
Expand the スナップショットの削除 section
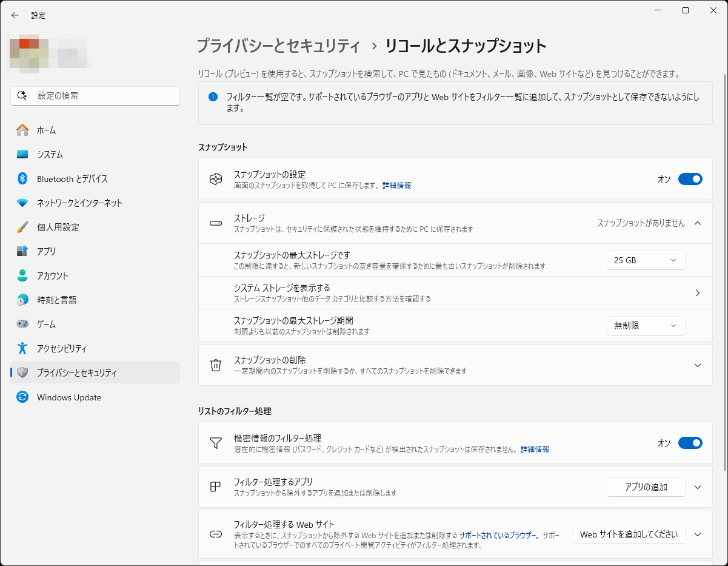[x=697, y=365]
